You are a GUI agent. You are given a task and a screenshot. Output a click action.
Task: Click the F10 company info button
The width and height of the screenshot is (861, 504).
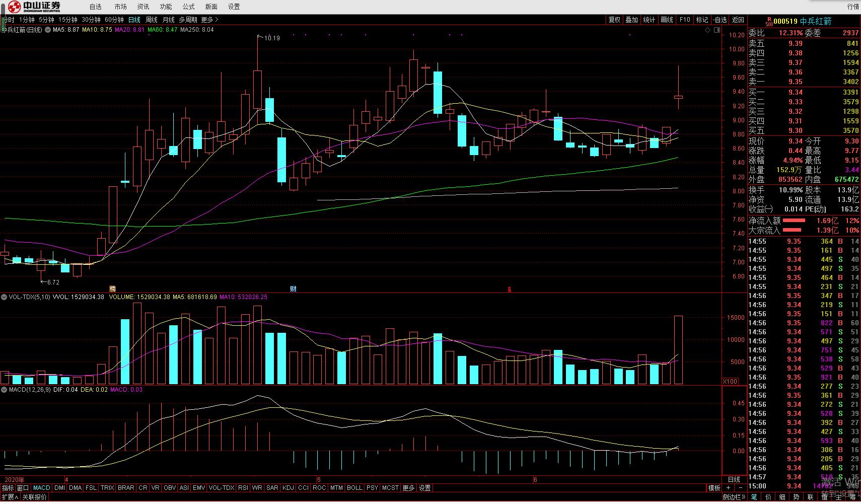tap(685, 20)
